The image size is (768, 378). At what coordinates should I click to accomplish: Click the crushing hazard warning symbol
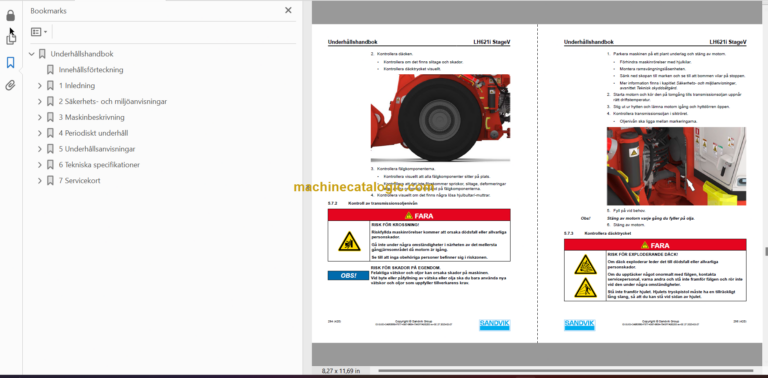click(x=349, y=241)
